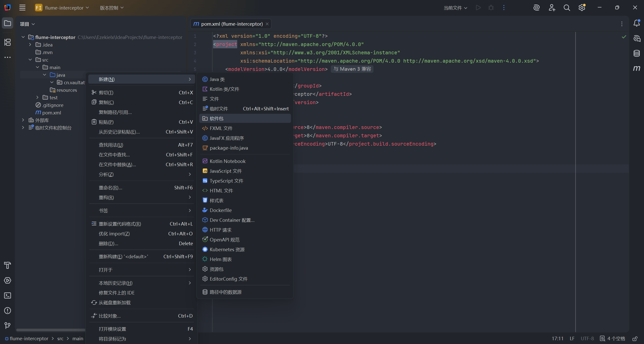The height and width of the screenshot is (344, 644).
Task: Select .gitignore file in tree
Action: point(53,105)
